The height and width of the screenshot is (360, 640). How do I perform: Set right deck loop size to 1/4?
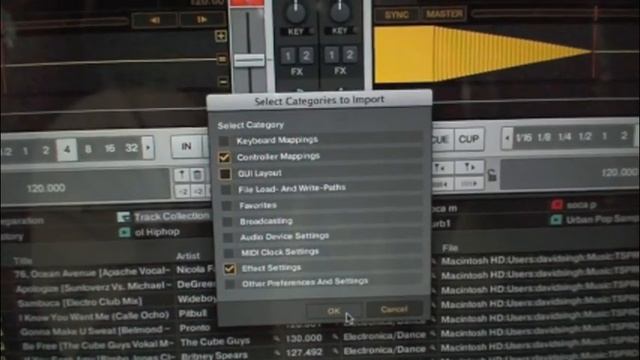pyautogui.click(x=564, y=137)
